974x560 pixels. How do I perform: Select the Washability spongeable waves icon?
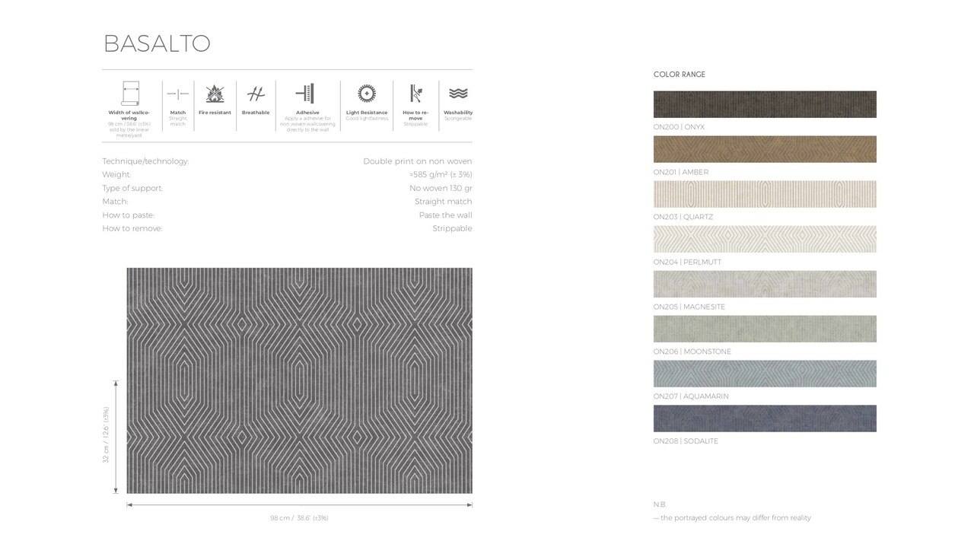[x=457, y=94]
